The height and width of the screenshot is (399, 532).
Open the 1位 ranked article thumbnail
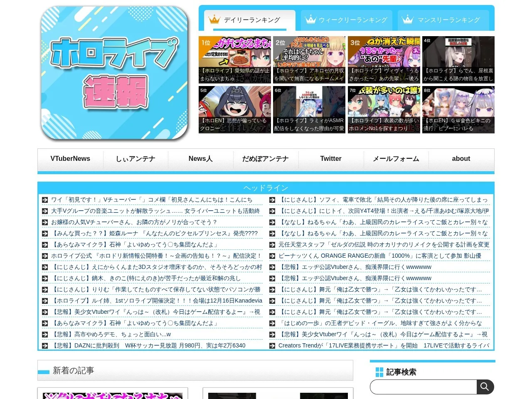coord(235,60)
